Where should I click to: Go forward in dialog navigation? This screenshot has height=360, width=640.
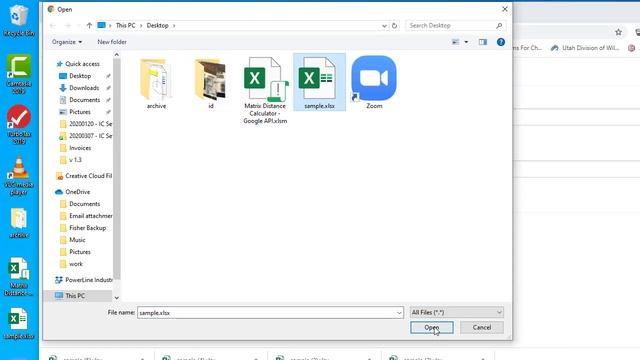(x=68, y=25)
